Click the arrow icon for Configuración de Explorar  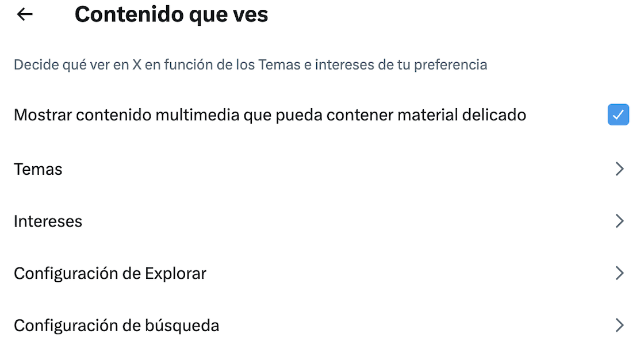[x=619, y=273]
